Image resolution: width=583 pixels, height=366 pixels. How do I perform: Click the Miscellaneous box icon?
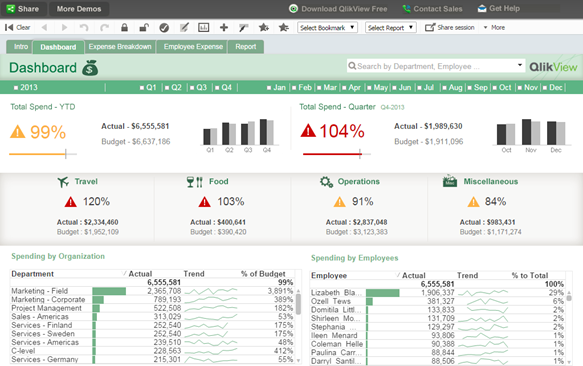(450, 181)
